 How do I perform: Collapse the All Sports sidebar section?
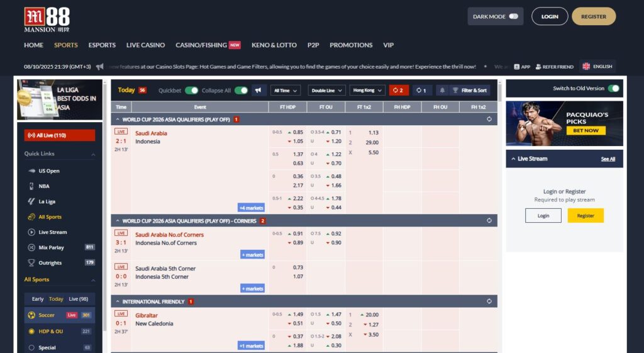(x=93, y=280)
